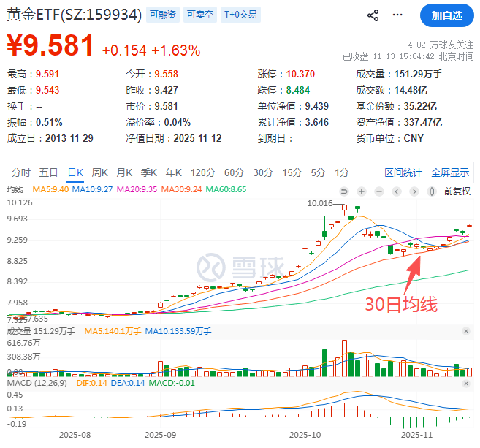480x448 pixels.
Task: Click the candlestick style icon
Action: click(x=432, y=191)
